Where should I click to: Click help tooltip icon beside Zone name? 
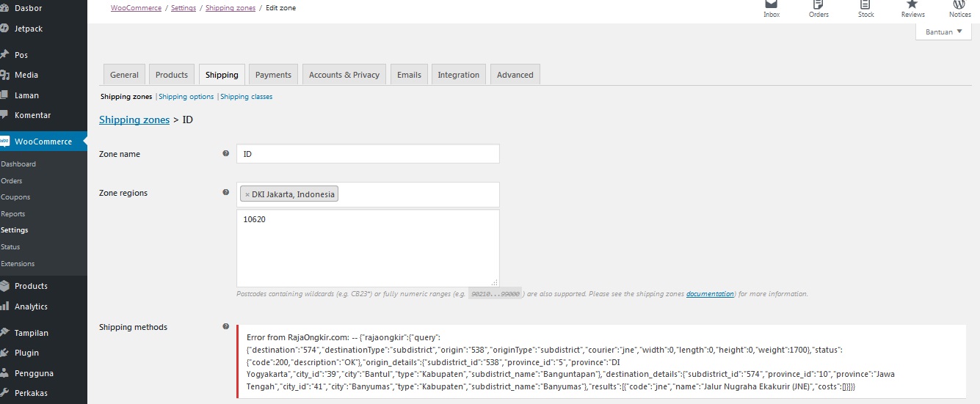click(225, 154)
